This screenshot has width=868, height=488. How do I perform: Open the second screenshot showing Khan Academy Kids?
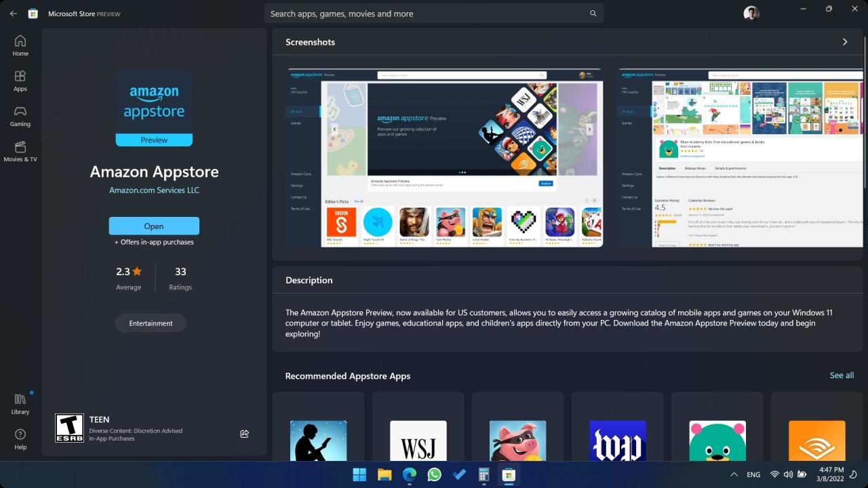click(x=741, y=158)
